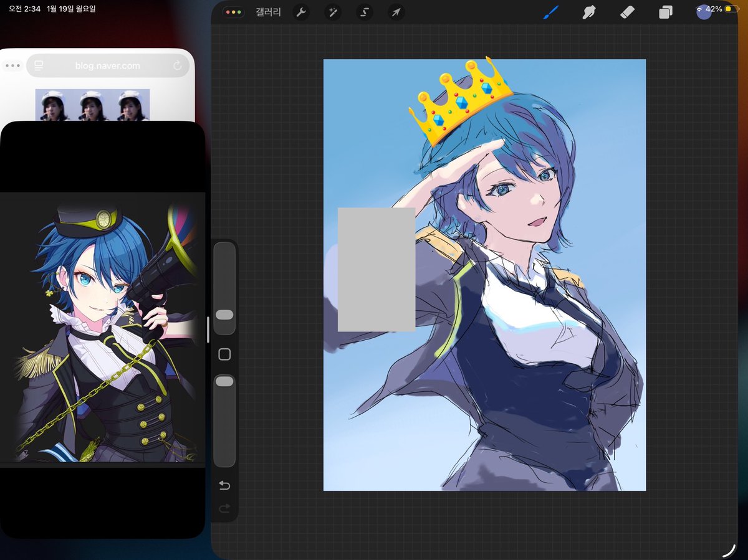748x560 pixels.
Task: Open Procreate's multitasking dots menu
Action: click(x=233, y=12)
